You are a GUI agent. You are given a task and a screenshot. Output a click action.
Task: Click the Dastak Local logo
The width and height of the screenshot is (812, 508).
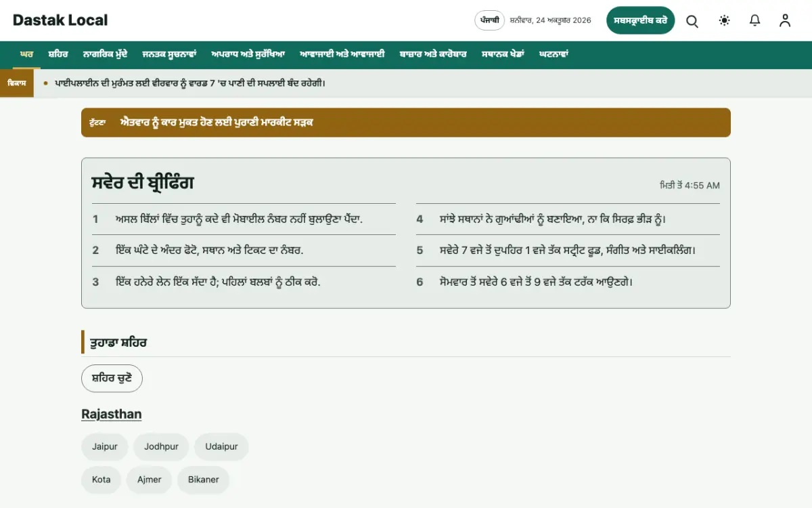click(60, 20)
